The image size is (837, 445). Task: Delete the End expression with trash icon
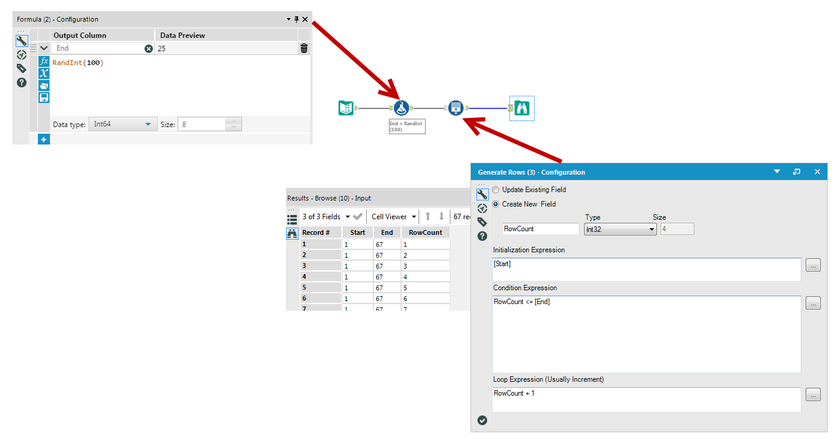click(304, 48)
